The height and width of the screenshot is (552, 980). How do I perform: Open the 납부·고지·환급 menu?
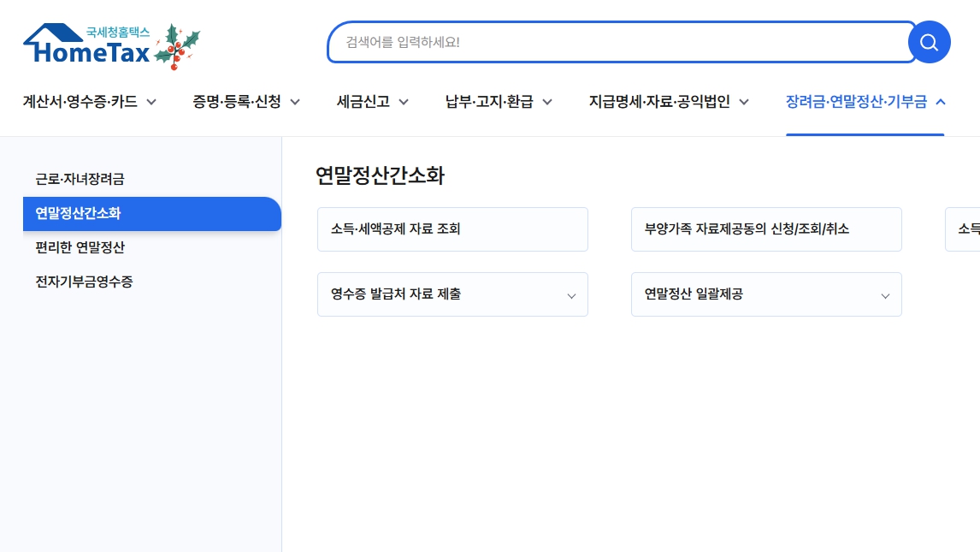(x=499, y=102)
